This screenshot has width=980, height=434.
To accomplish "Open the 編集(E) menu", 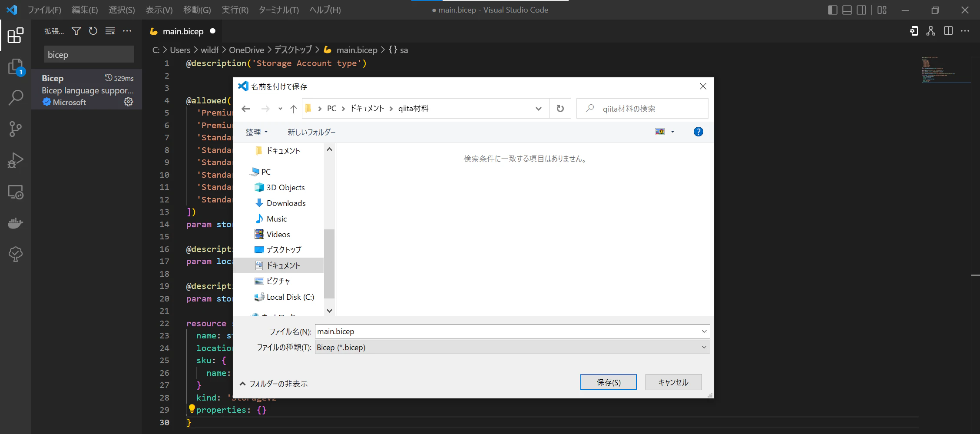I will point(85,10).
